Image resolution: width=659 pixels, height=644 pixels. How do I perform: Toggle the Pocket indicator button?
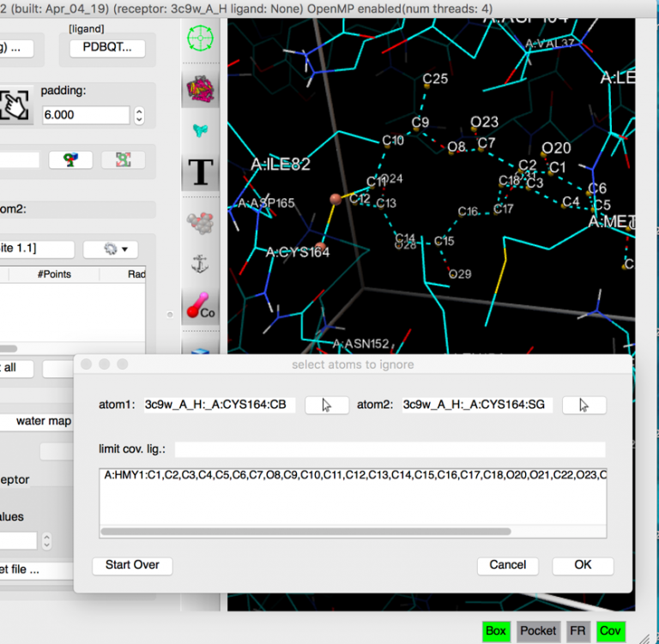pos(538,631)
